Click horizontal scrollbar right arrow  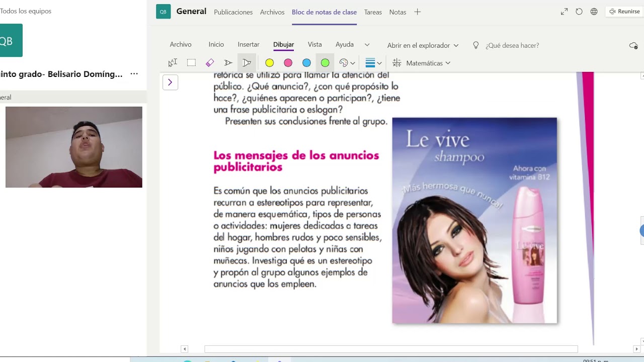[x=636, y=349]
